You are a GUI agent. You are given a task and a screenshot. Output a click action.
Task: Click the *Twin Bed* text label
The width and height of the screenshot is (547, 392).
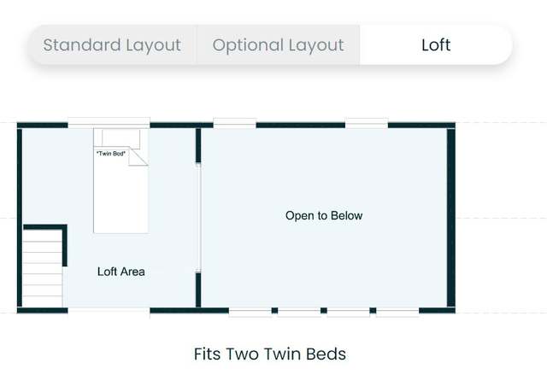point(111,154)
